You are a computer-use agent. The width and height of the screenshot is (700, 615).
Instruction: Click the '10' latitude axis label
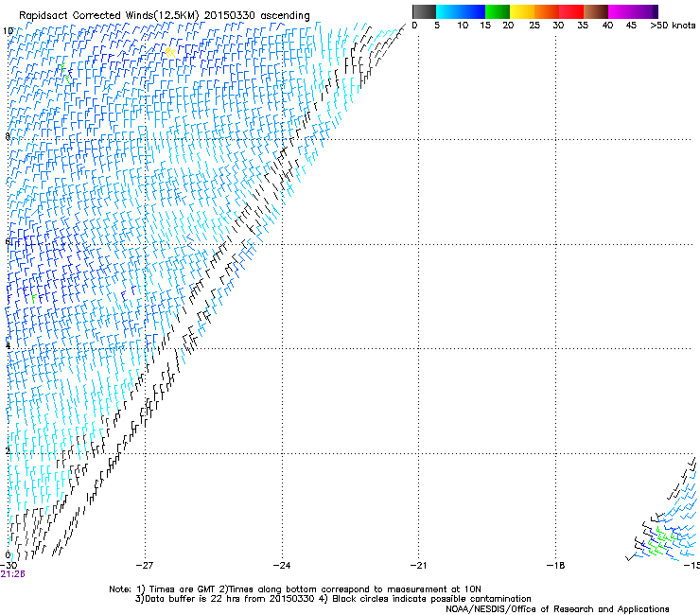[8, 31]
